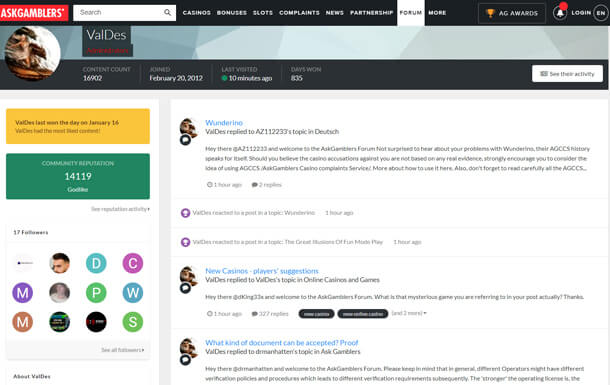Expand See reputation activity
This screenshot has width=610, height=385.
coord(120,209)
